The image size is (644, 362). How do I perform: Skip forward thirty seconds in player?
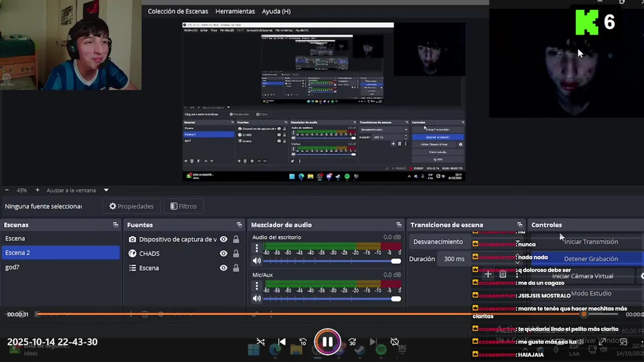pos(352,342)
